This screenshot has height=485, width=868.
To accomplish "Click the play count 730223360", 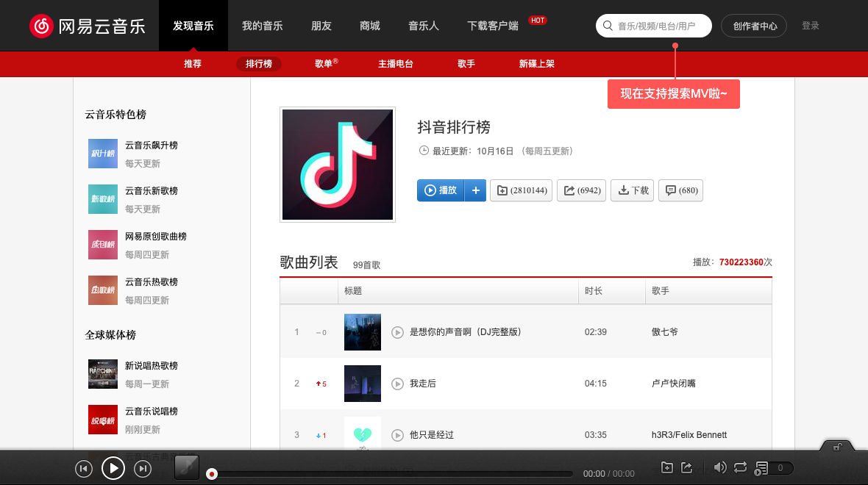I will [741, 262].
